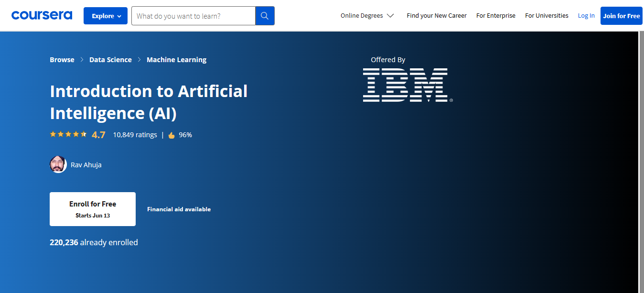The height and width of the screenshot is (293, 644).
Task: Open instructor Rav Ahuja's name link
Action: [86, 165]
